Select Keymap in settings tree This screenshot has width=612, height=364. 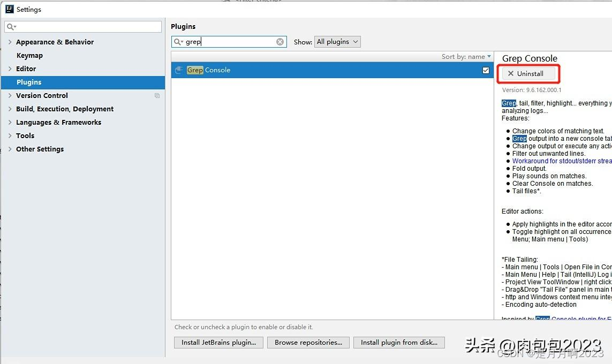pyautogui.click(x=29, y=55)
